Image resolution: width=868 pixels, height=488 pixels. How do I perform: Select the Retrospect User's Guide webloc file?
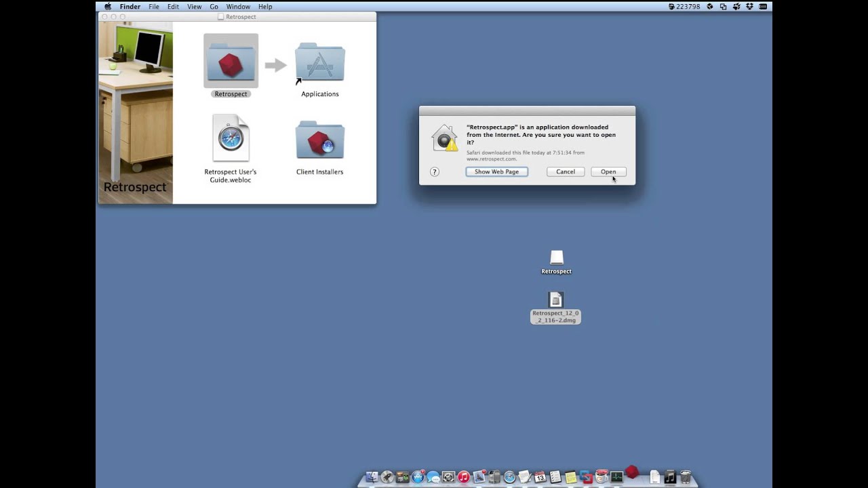tap(231, 138)
